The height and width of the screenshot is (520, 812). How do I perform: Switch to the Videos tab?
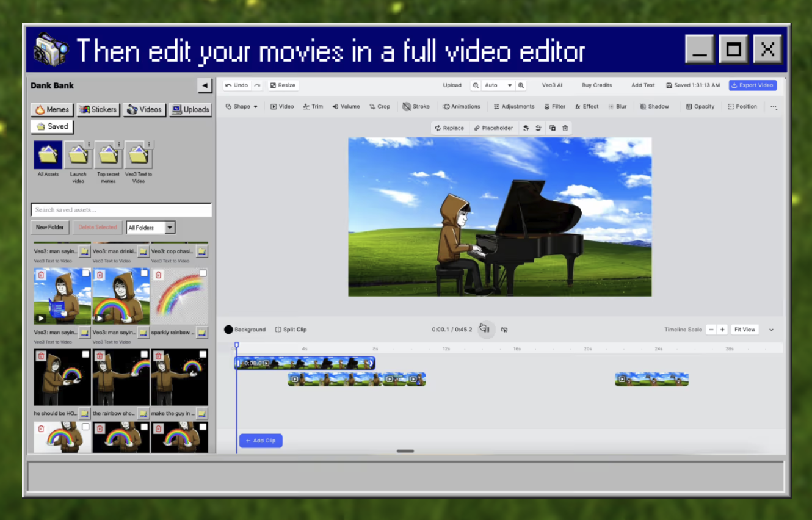point(144,110)
